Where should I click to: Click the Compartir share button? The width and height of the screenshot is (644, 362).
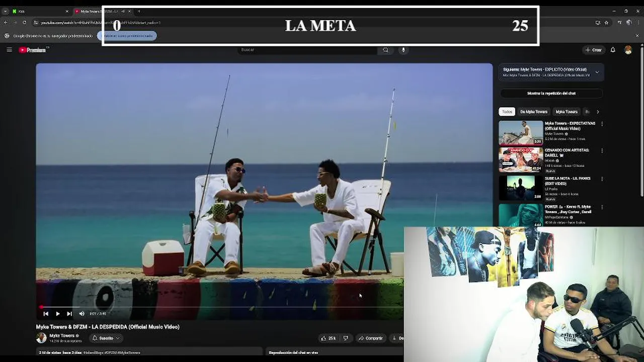[370, 338]
